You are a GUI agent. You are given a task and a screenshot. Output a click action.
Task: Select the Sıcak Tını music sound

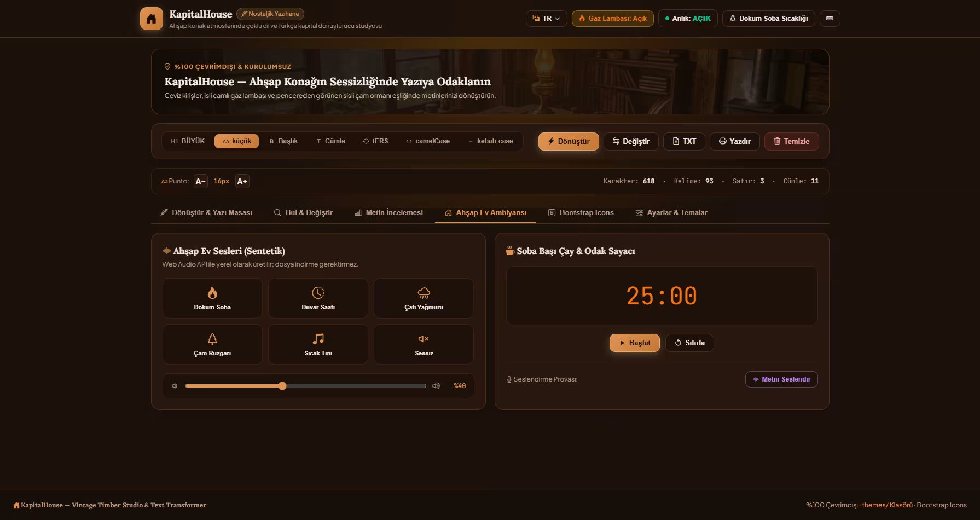tap(318, 344)
